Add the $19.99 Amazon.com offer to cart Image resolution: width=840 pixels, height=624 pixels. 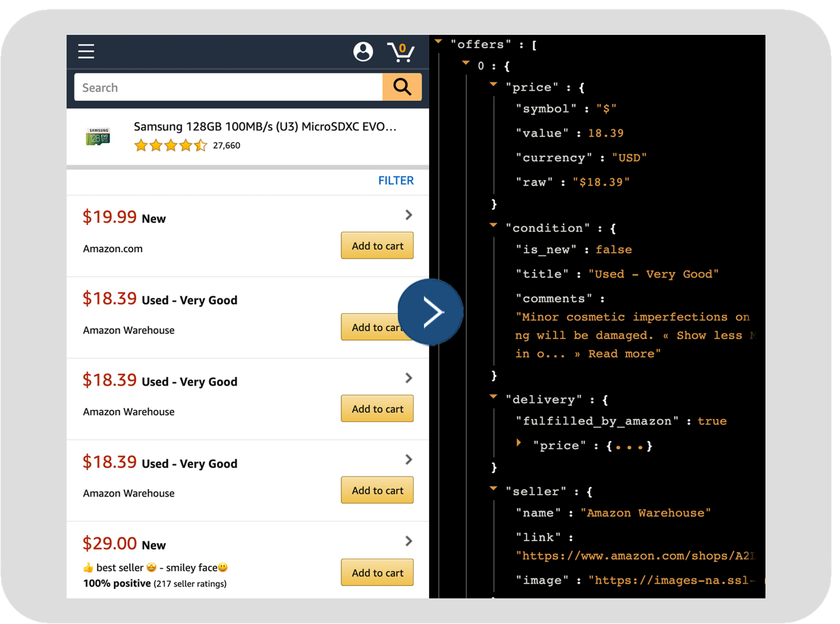pos(377,246)
